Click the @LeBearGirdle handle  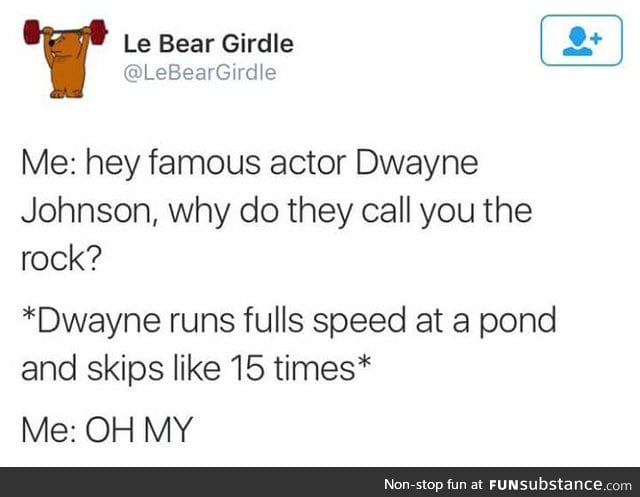pos(200,73)
